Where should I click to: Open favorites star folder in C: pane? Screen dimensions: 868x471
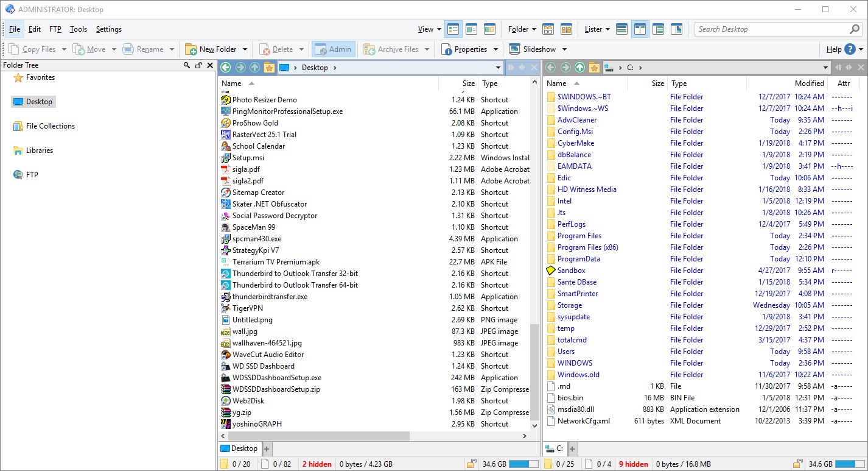(x=595, y=68)
